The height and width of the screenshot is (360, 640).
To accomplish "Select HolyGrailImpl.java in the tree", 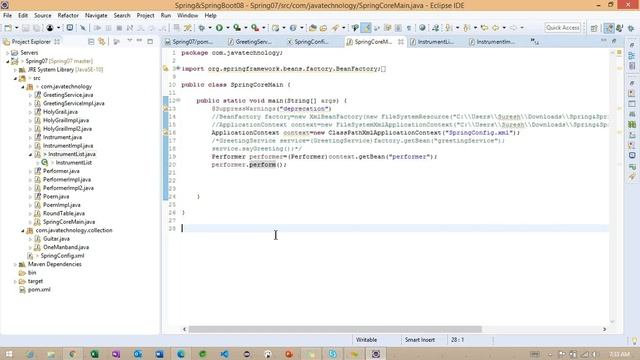I will tap(66, 120).
